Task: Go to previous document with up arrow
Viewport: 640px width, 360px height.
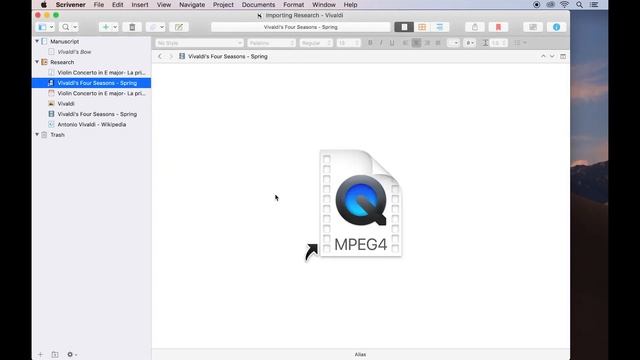Action: [x=543, y=56]
